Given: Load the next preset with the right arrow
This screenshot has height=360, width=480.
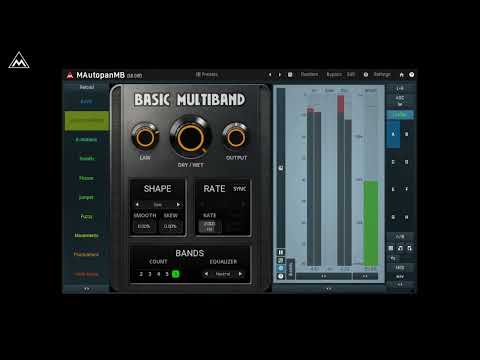Looking at the screenshot, I should (280, 75).
